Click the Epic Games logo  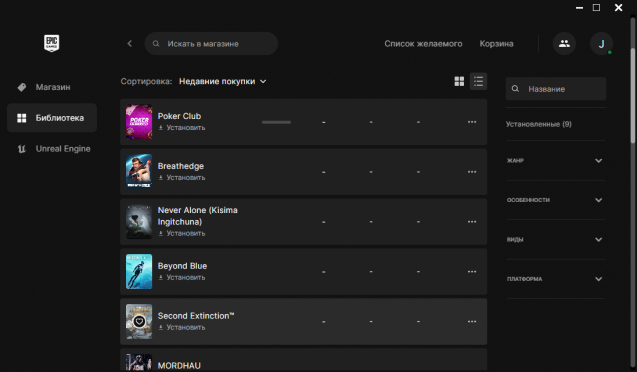click(x=52, y=43)
